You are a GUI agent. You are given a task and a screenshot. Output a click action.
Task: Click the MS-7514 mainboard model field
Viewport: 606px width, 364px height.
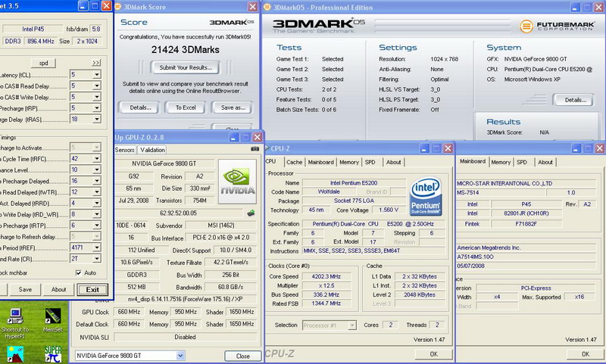501,192
